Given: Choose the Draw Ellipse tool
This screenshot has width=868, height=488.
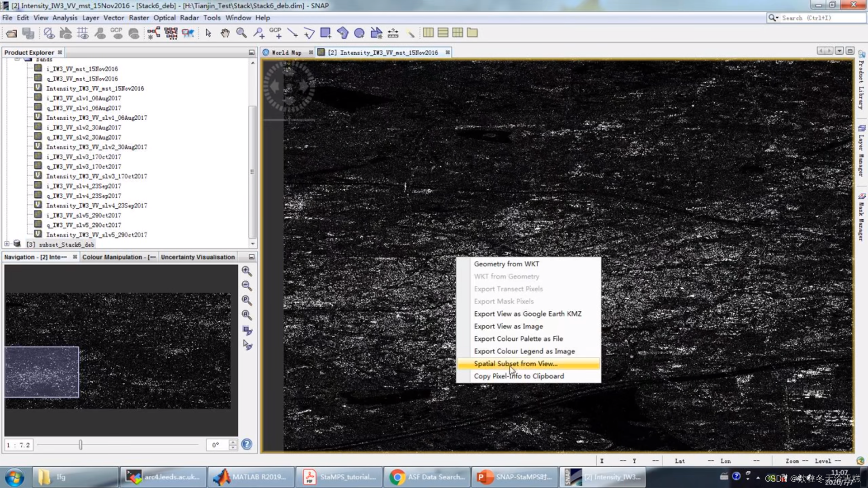Looking at the screenshot, I should tap(359, 33).
